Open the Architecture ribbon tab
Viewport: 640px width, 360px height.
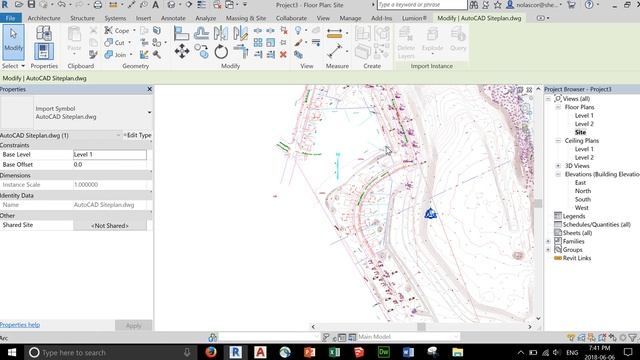pos(44,18)
